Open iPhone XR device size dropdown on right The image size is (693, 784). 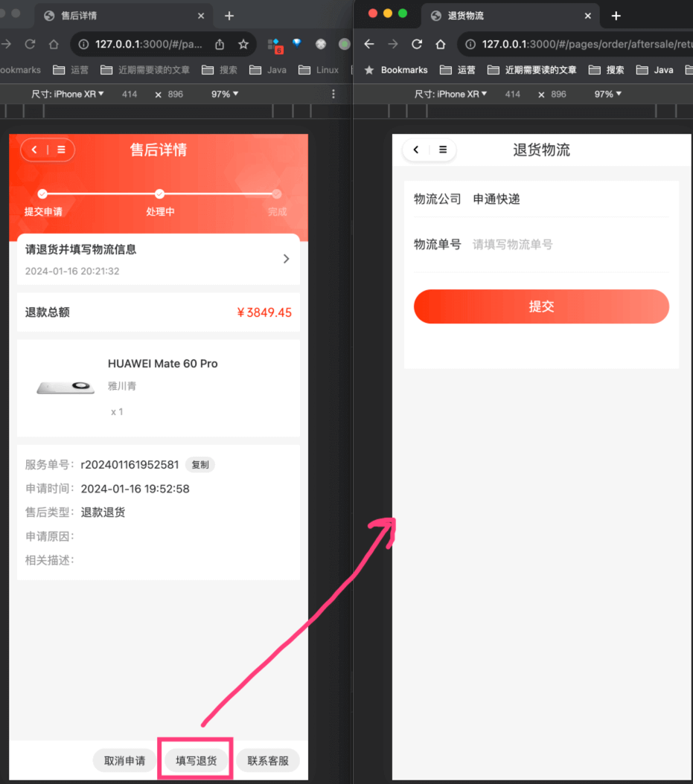pyautogui.click(x=451, y=94)
